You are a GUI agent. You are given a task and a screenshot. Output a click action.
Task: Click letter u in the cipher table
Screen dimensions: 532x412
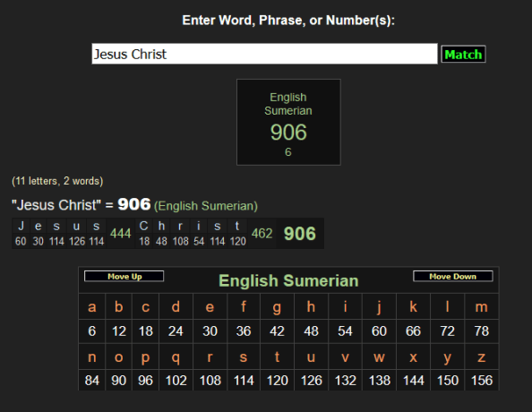point(311,357)
